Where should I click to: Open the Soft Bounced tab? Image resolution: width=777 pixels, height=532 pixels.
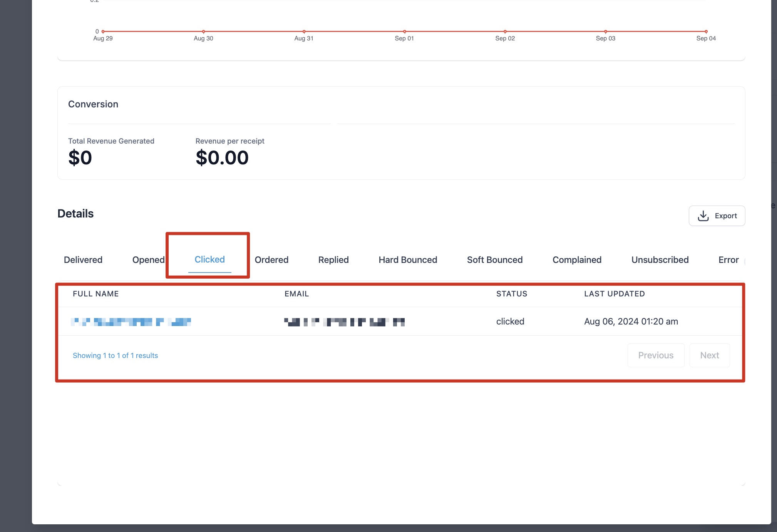coord(495,260)
